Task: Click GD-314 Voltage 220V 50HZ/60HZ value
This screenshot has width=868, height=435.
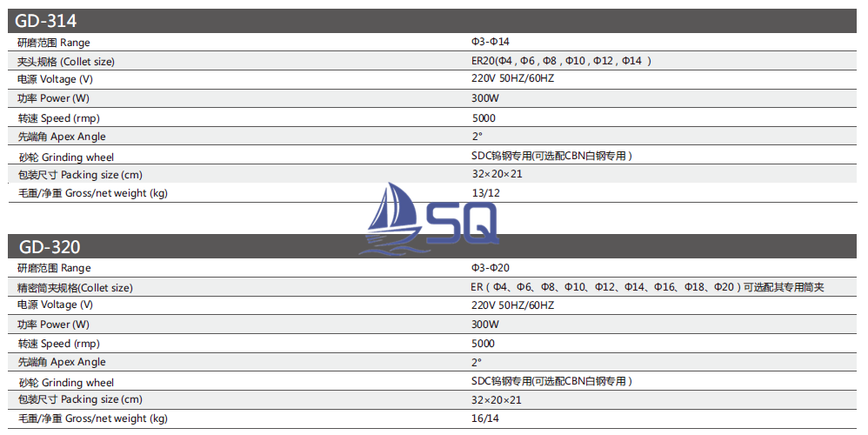Action: [512, 78]
